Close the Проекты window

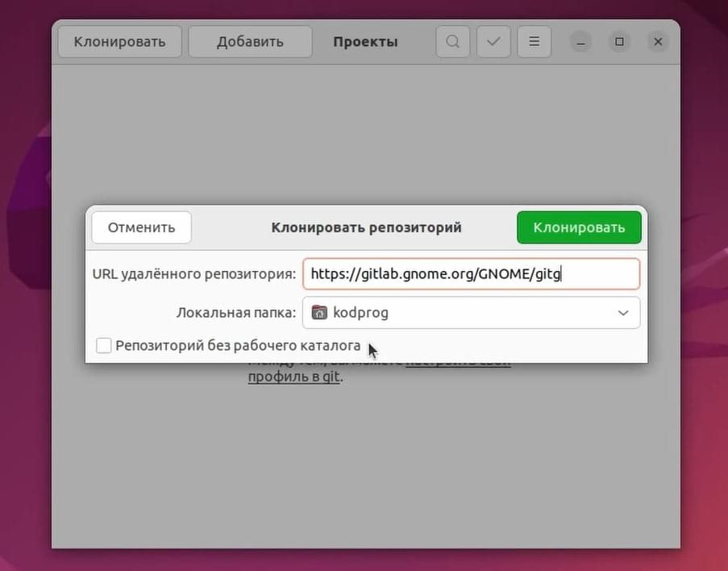pyautogui.click(x=658, y=42)
